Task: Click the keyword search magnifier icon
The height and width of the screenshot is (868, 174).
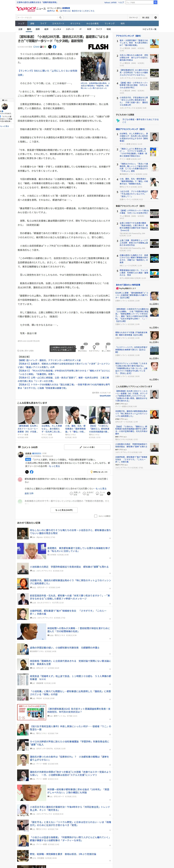Action: [x=60, y=18]
